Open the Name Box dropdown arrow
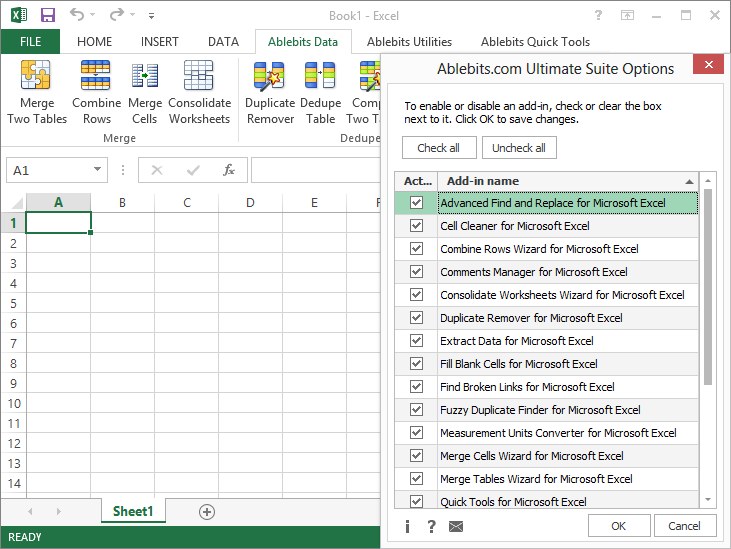The image size is (731, 549). (x=97, y=169)
